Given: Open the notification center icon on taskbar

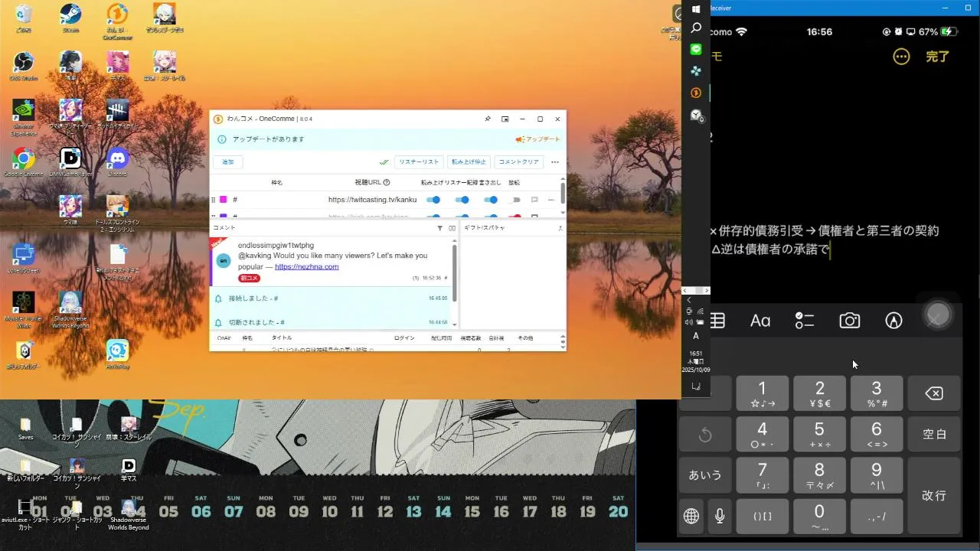Looking at the screenshot, I should pyautogui.click(x=696, y=386).
